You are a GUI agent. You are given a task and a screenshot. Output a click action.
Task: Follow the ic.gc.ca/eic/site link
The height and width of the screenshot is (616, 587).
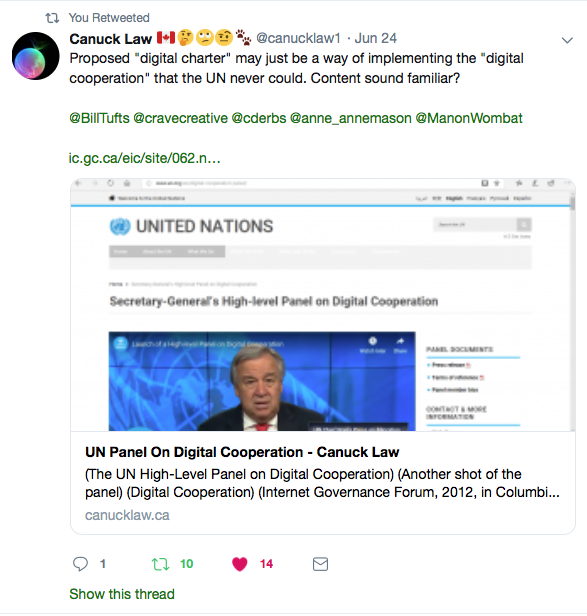[145, 158]
